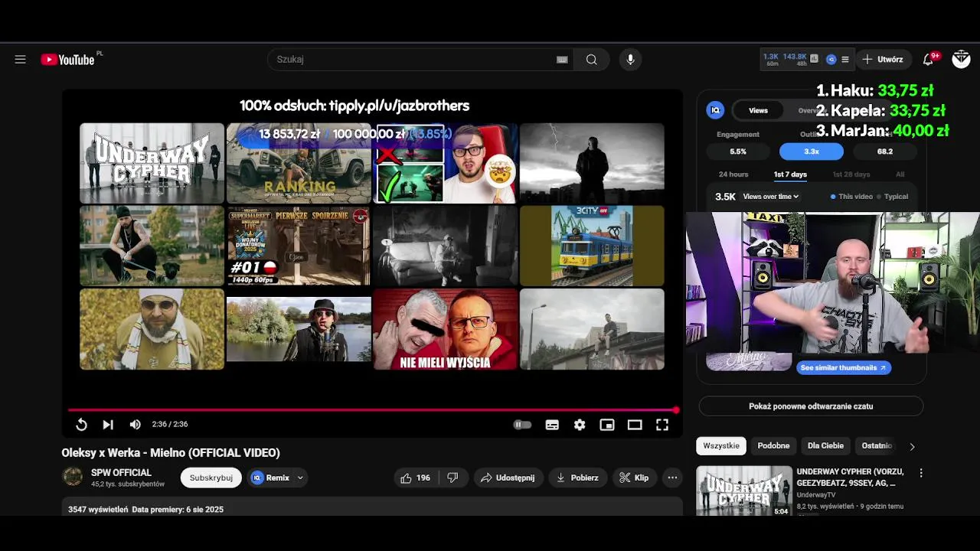
Task: Open the on-screen keyboard in the search box
Action: pyautogui.click(x=562, y=60)
